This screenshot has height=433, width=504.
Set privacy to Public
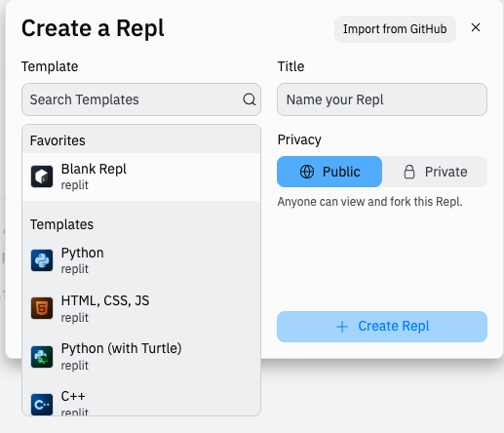click(330, 172)
